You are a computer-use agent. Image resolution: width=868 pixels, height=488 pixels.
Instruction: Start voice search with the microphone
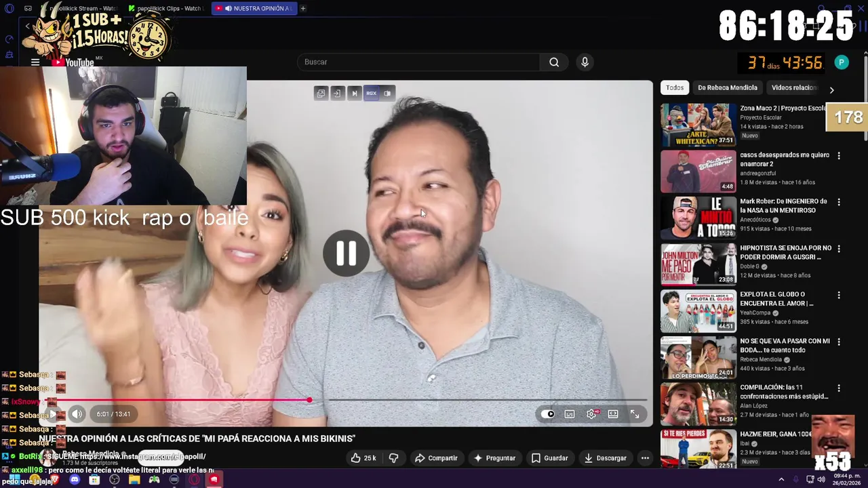585,62
